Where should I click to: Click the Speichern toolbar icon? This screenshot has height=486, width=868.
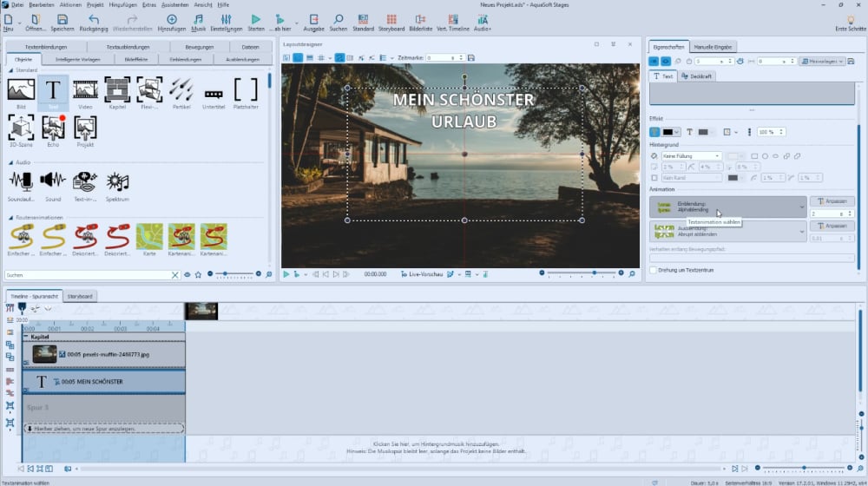pos(62,19)
